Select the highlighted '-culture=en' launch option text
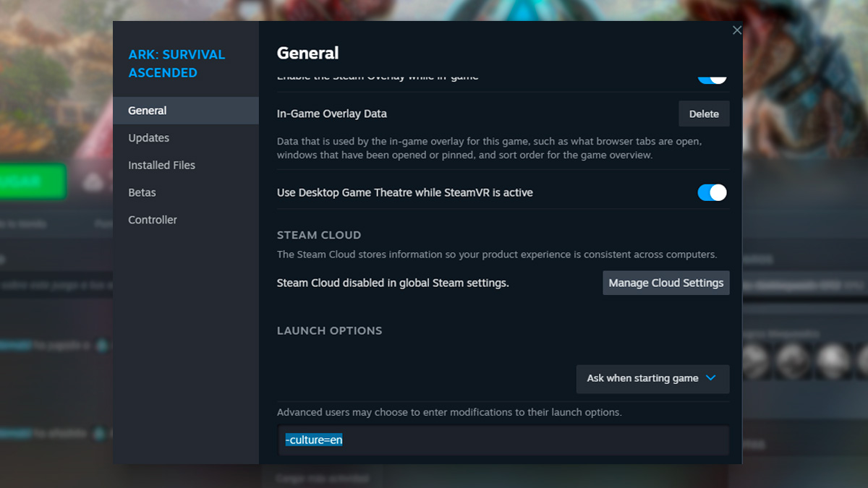 click(x=313, y=440)
